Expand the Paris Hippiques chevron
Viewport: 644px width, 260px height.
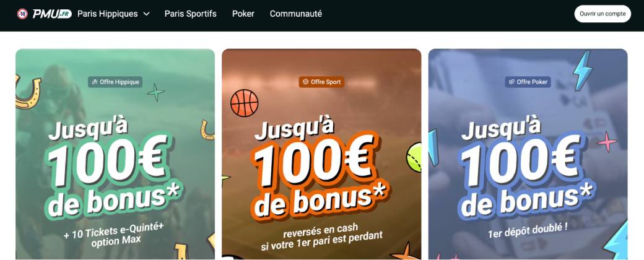point(146,14)
